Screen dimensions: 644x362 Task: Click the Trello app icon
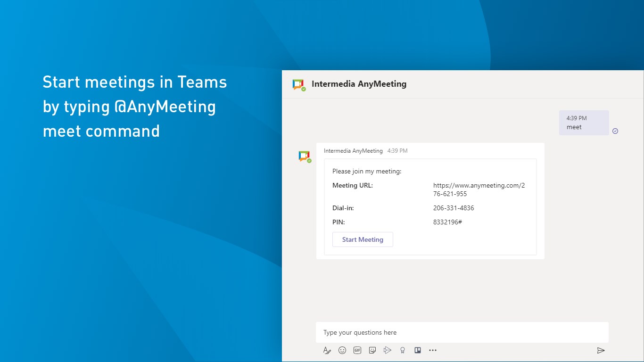418,350
